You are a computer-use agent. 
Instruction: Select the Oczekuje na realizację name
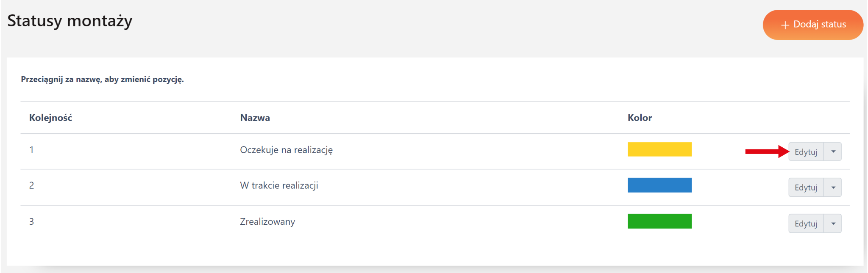tap(286, 150)
